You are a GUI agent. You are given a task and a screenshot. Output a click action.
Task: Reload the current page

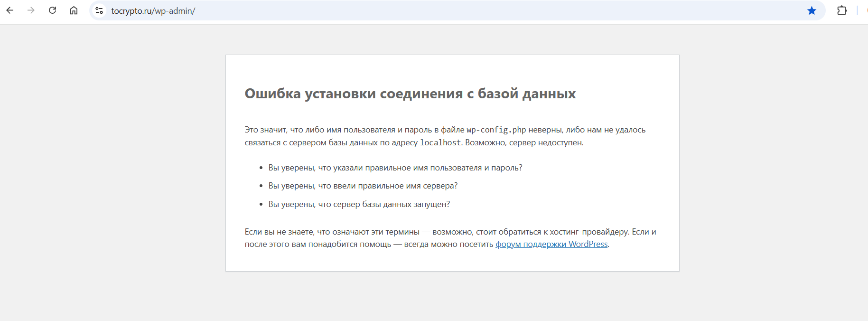pyautogui.click(x=53, y=10)
